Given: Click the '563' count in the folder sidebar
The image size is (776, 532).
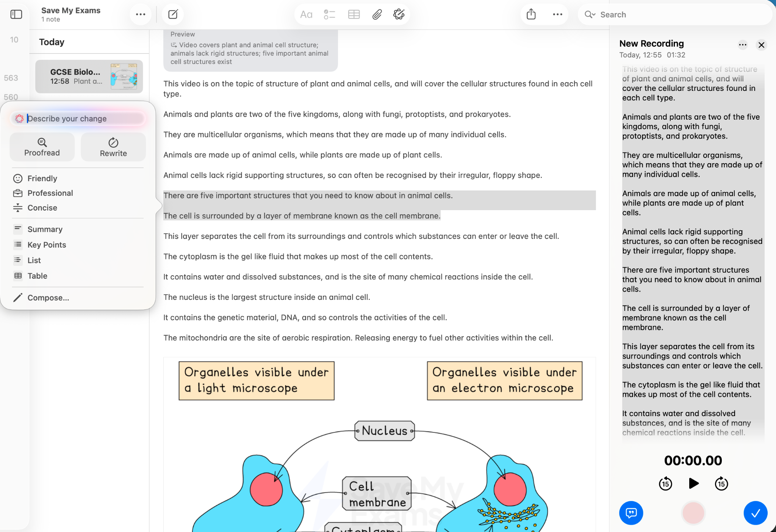Looking at the screenshot, I should (x=11, y=78).
